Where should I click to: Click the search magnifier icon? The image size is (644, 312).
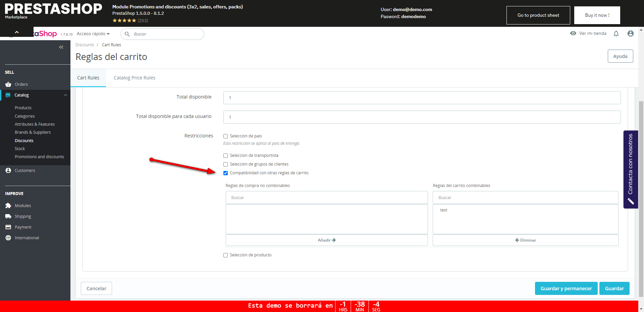[127, 34]
